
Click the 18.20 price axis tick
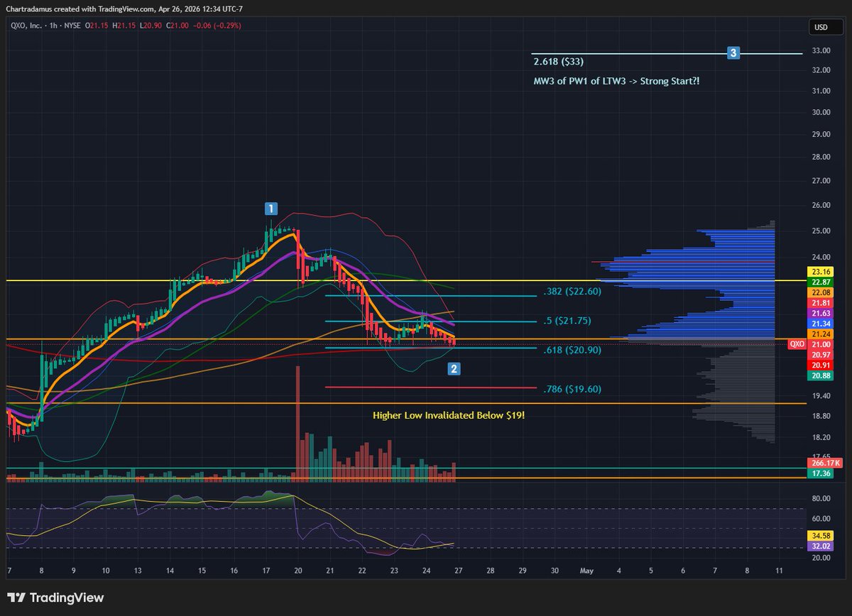pyautogui.click(x=822, y=438)
